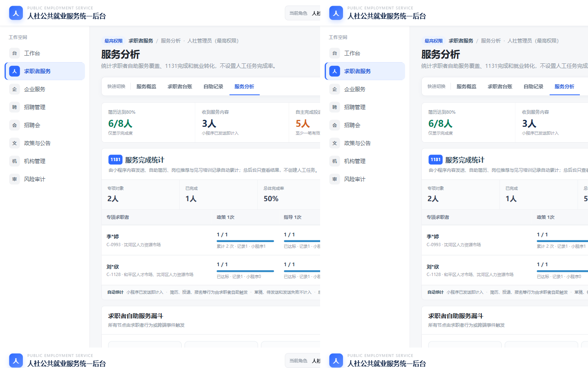
Task: Click 企业服务 icon in left copy sidebar
Action: [14, 89]
